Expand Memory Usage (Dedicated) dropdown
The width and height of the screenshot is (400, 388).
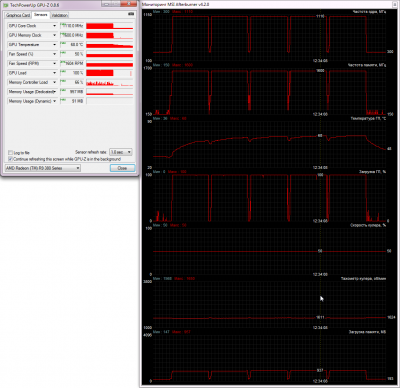55,91
